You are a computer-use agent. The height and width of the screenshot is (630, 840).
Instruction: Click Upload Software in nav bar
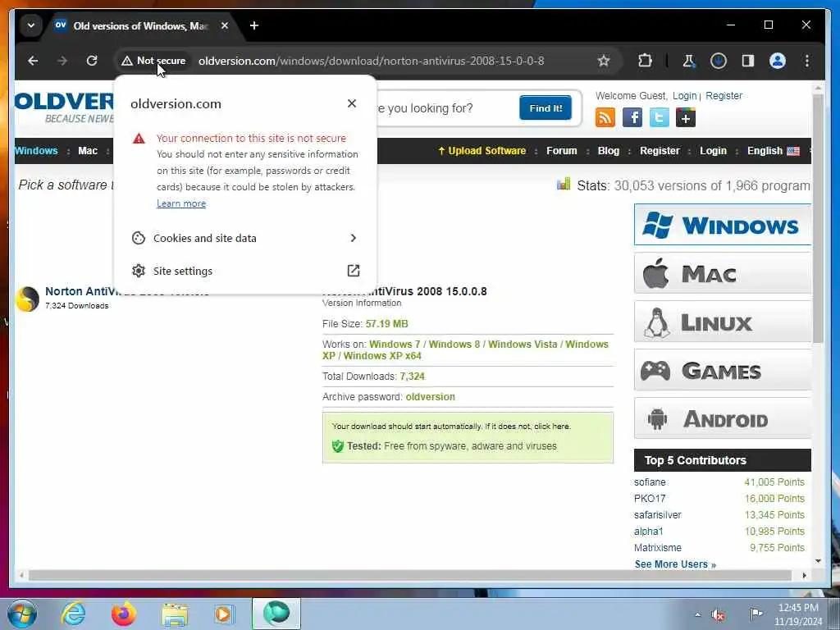click(482, 151)
